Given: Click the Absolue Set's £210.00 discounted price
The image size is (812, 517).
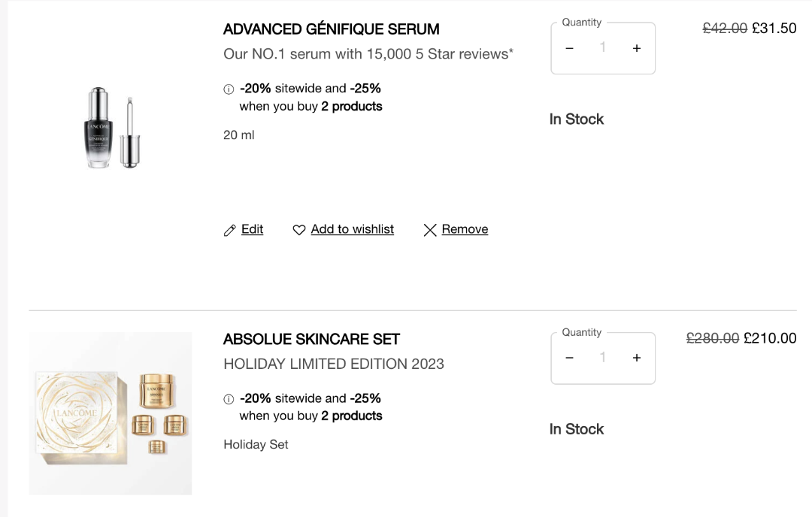Looking at the screenshot, I should point(770,338).
